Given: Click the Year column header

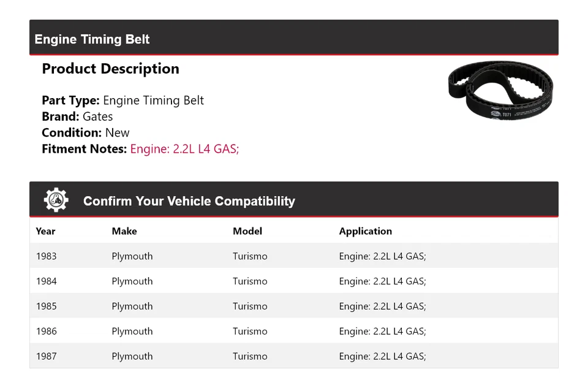Looking at the screenshot, I should click(45, 231).
